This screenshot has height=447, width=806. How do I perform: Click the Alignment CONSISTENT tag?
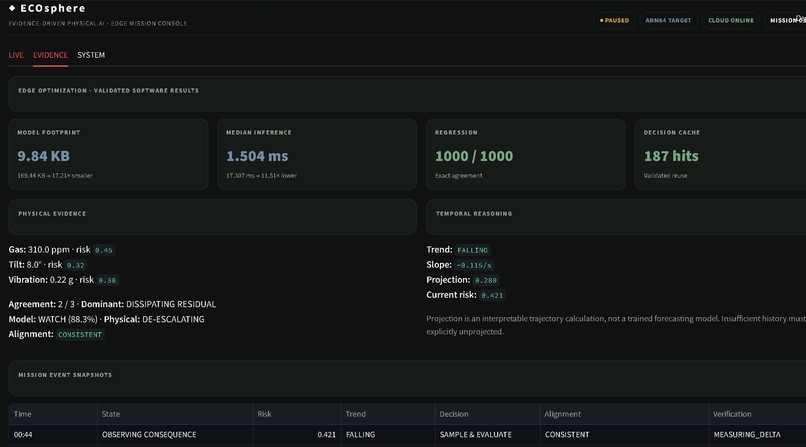click(x=80, y=334)
